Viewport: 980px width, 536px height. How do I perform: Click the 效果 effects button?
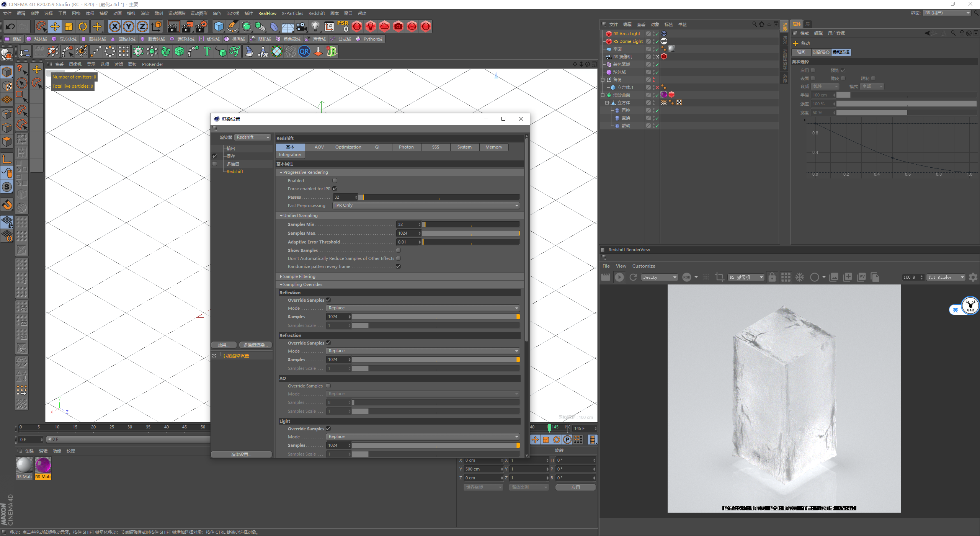point(224,345)
